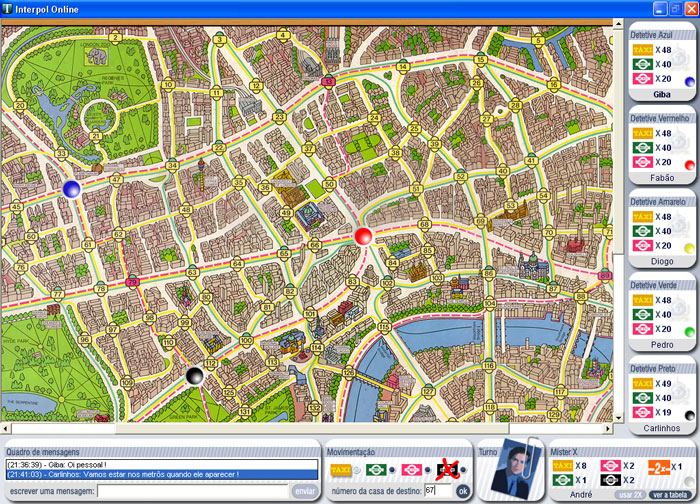
Task: Select the Carlinhos chat message line
Action: (160, 475)
